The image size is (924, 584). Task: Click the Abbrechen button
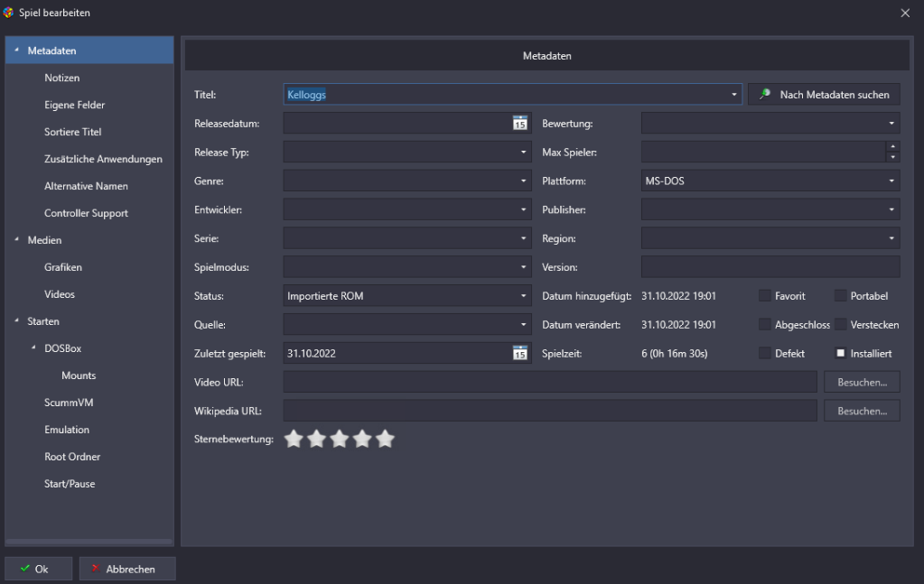[x=127, y=569]
